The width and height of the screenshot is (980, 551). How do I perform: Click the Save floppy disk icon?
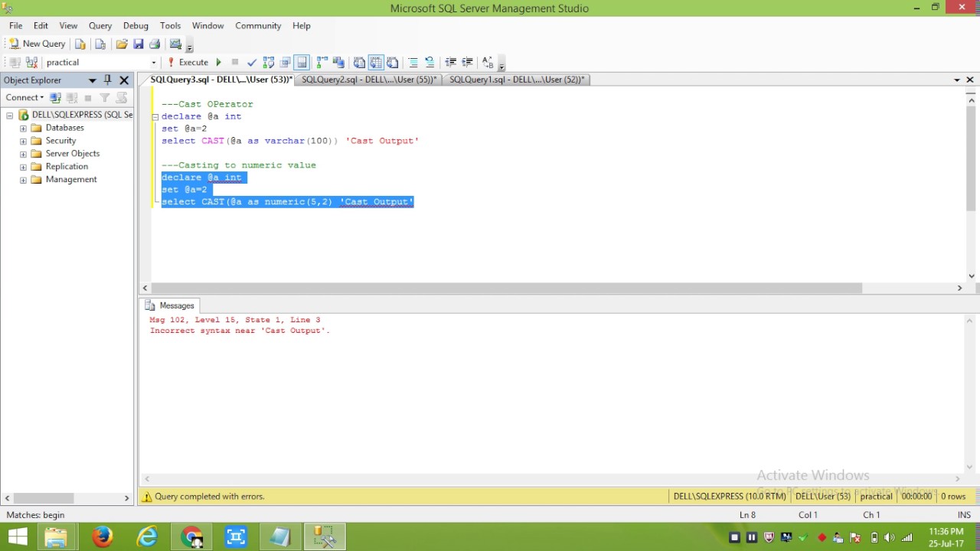(139, 44)
